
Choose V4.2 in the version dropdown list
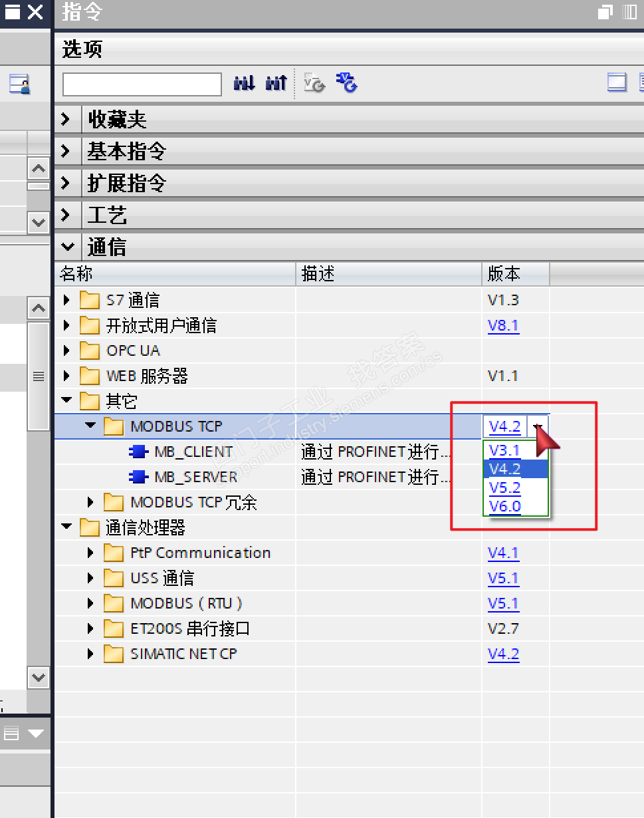[x=516, y=469]
